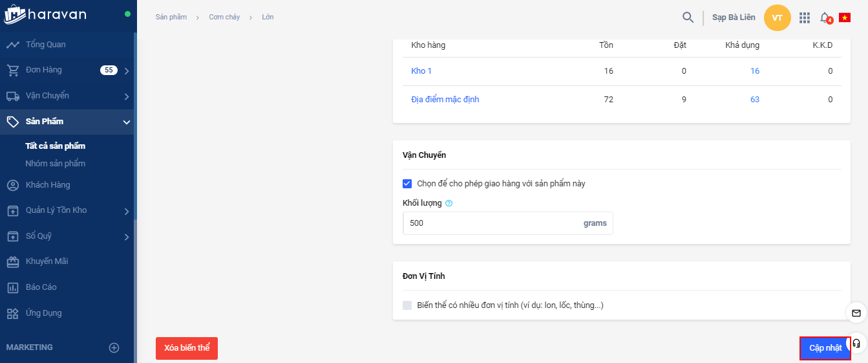Open the mail envelope icon
This screenshot has height=363, width=868.
856,313
